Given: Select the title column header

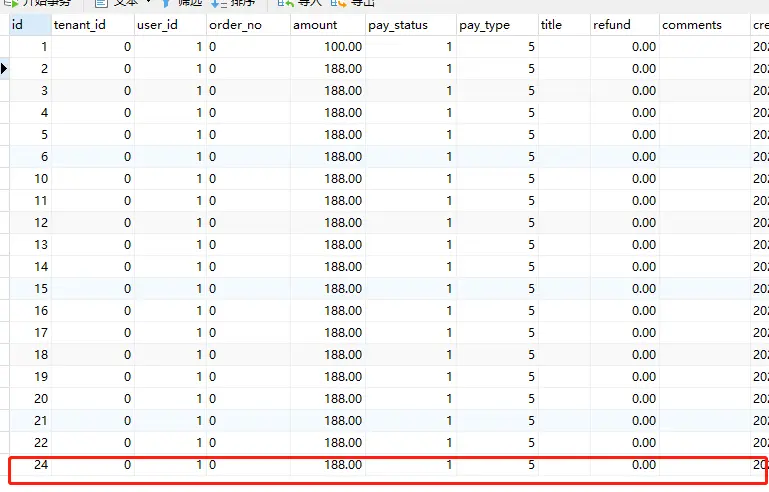Looking at the screenshot, I should click(564, 25).
